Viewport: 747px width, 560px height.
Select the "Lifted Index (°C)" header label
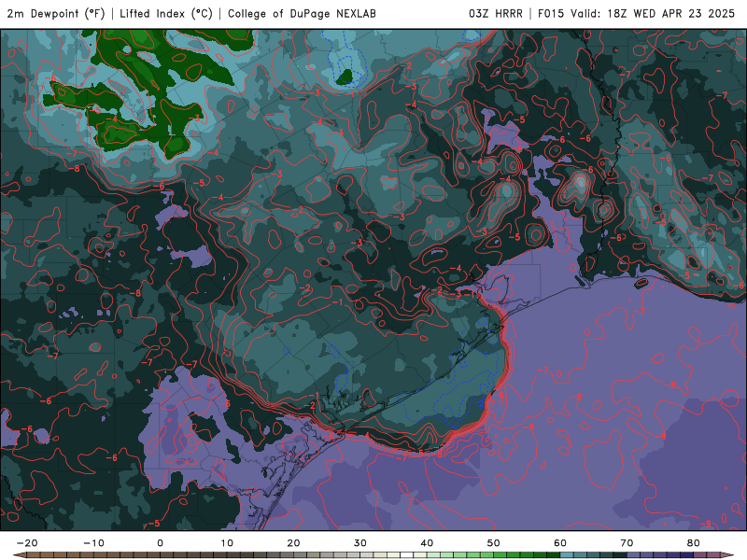(x=166, y=14)
